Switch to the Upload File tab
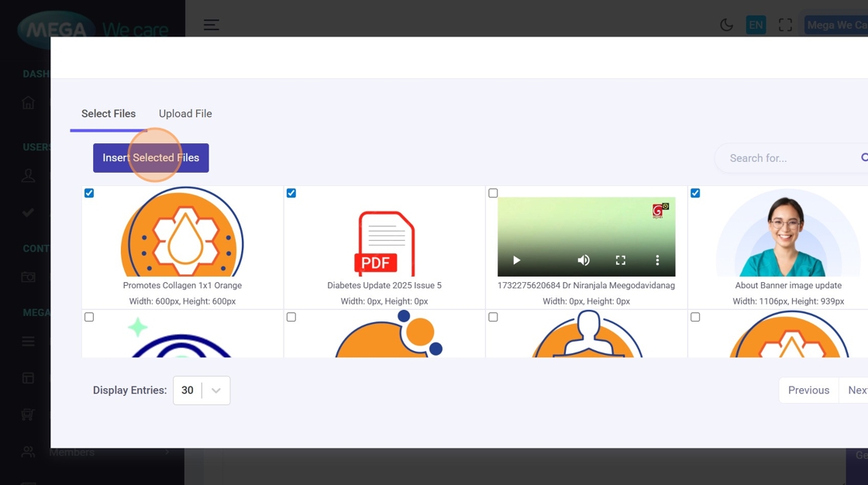 [185, 114]
